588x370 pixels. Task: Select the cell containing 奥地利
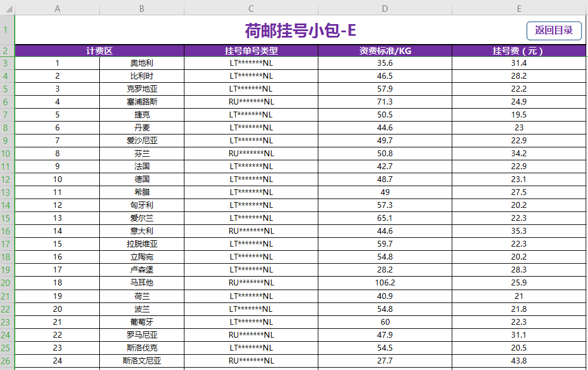click(142, 63)
